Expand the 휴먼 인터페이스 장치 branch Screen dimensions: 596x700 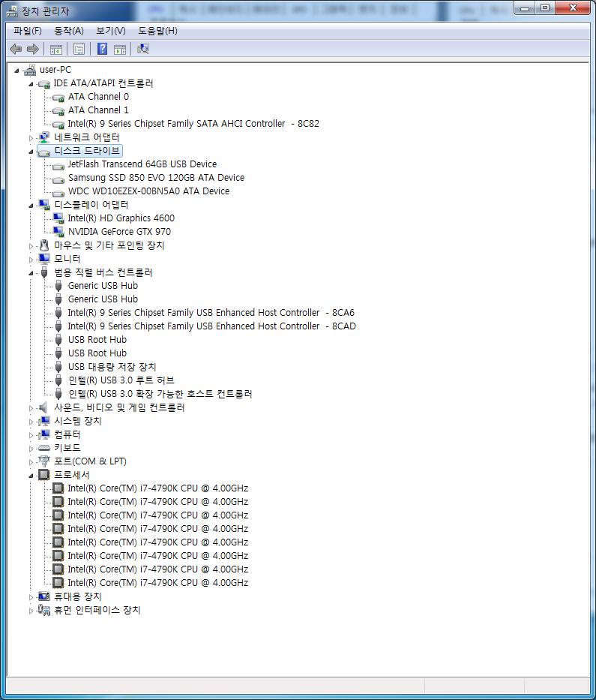(x=31, y=611)
